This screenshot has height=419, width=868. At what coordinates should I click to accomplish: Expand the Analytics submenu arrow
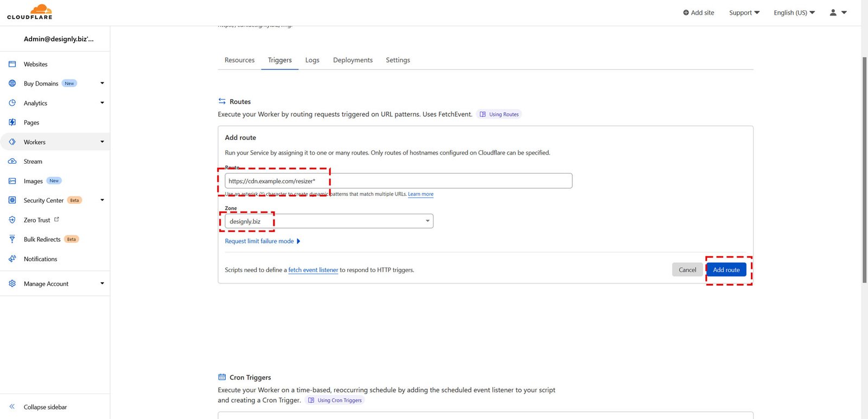coord(102,103)
